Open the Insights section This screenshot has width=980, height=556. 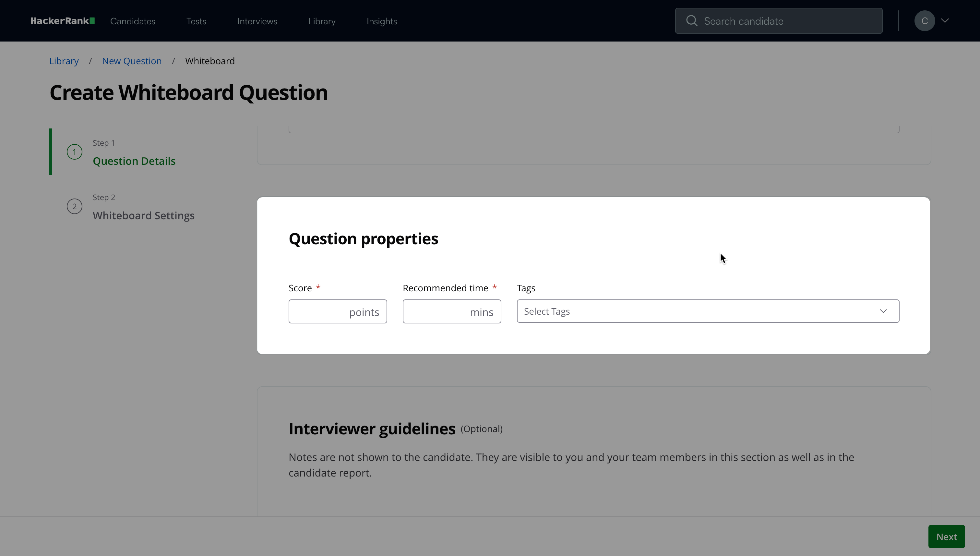[381, 21]
